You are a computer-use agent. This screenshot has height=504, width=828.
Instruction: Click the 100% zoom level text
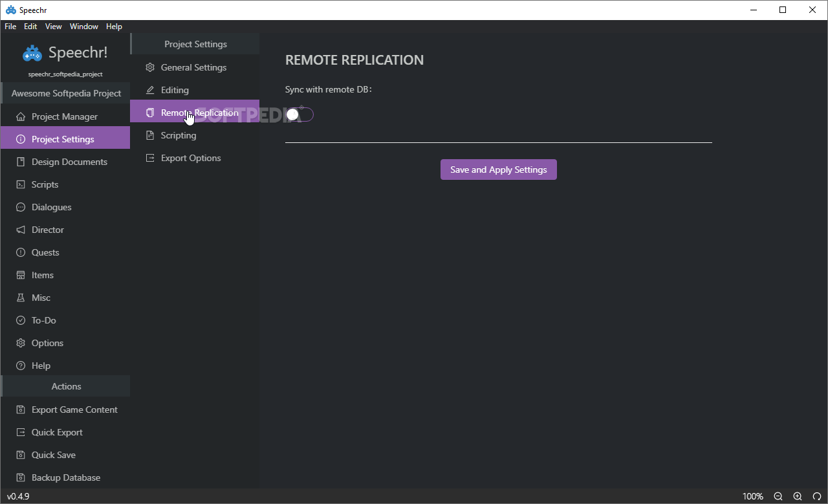click(753, 496)
